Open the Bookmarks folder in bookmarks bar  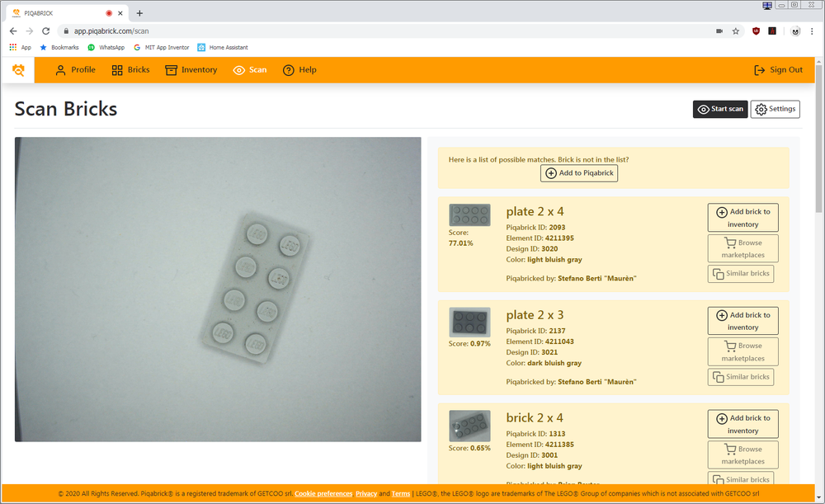[59, 47]
